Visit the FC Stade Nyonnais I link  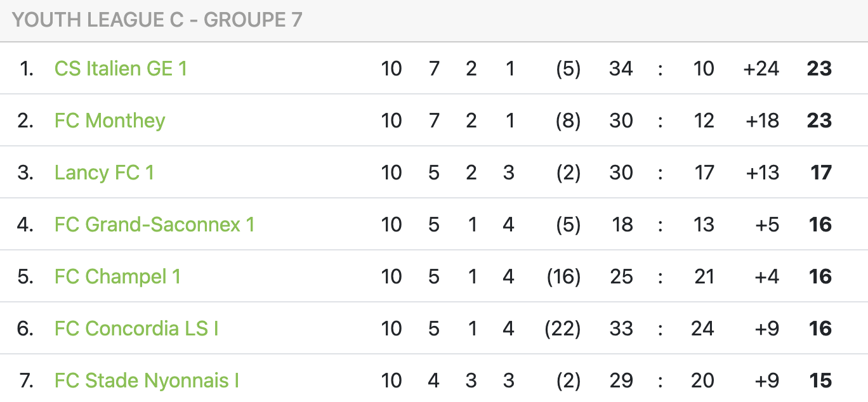click(147, 380)
